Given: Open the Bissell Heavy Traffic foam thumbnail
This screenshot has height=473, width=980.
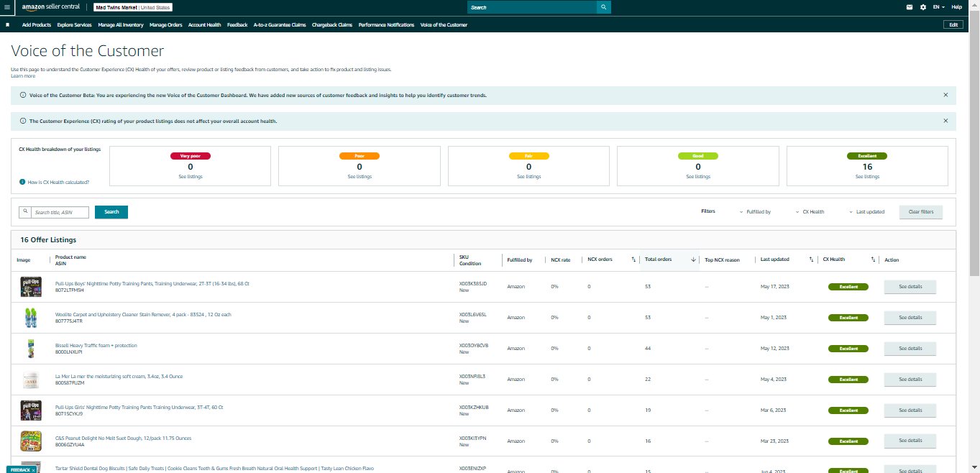Looking at the screenshot, I should 31,348.
